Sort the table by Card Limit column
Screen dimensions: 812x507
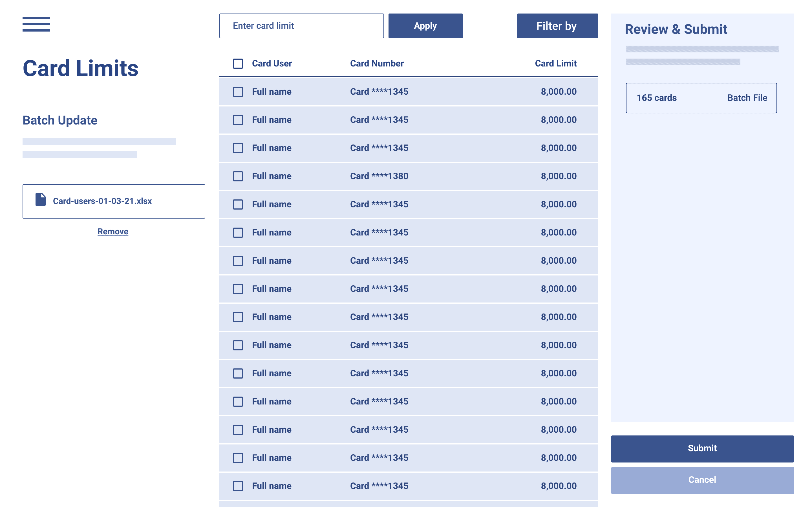click(555, 63)
